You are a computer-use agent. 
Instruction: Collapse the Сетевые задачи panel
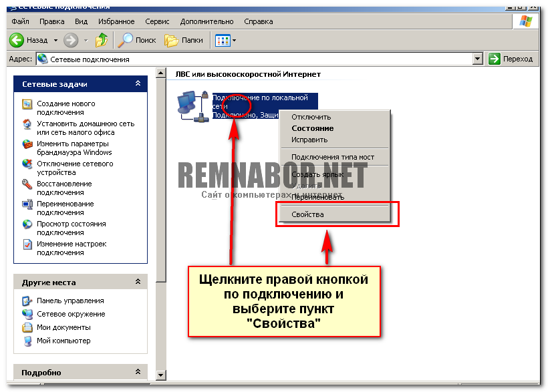[x=138, y=84]
